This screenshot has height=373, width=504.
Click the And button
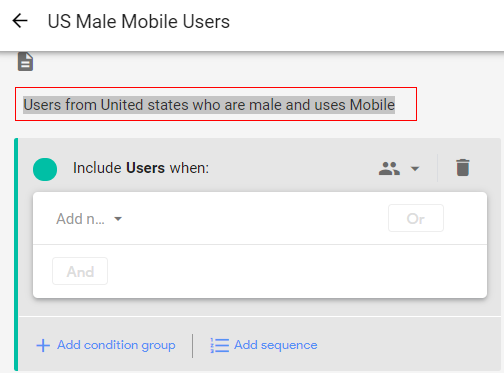coord(80,271)
